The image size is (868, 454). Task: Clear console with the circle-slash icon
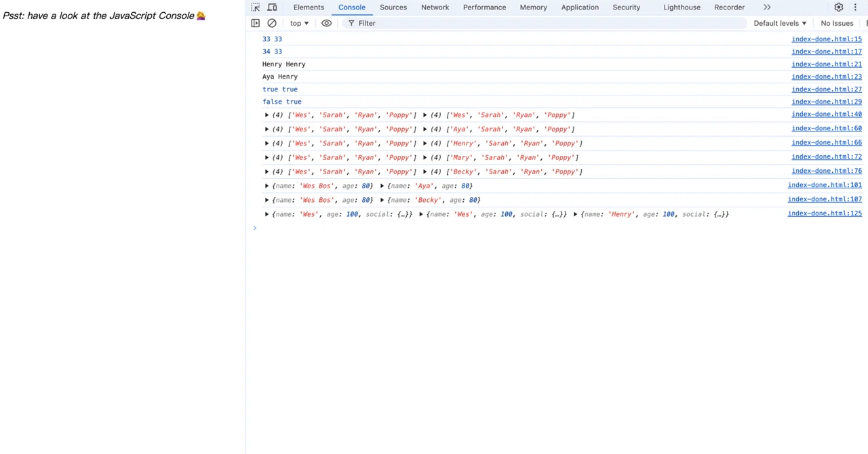272,23
